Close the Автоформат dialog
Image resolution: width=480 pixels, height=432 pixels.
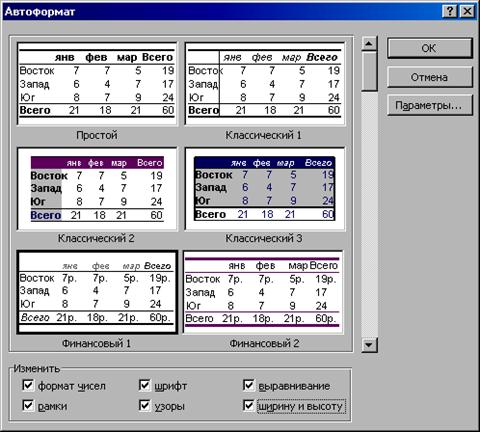467,11
